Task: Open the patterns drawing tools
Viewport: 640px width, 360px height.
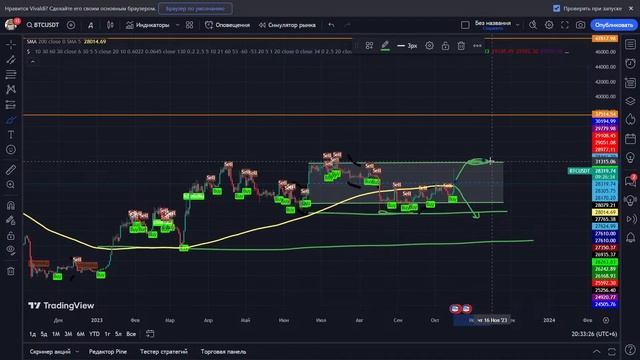Action: pyautogui.click(x=11, y=89)
